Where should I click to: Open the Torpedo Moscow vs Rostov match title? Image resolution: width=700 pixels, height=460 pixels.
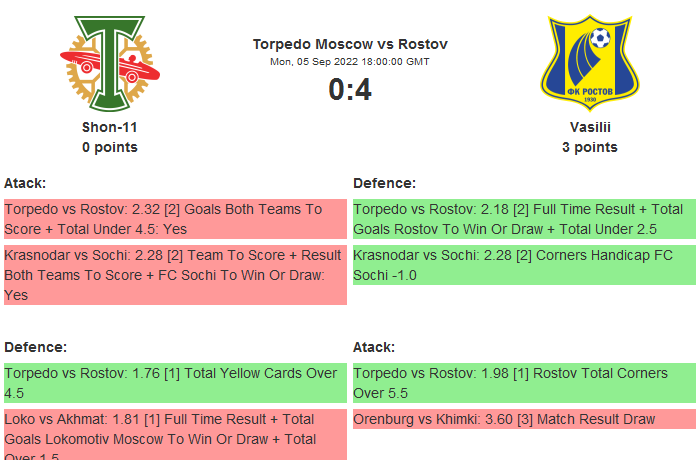pyautogui.click(x=350, y=44)
